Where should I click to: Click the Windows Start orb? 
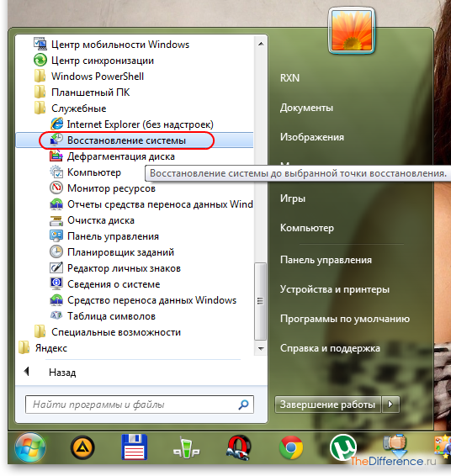click(x=30, y=447)
